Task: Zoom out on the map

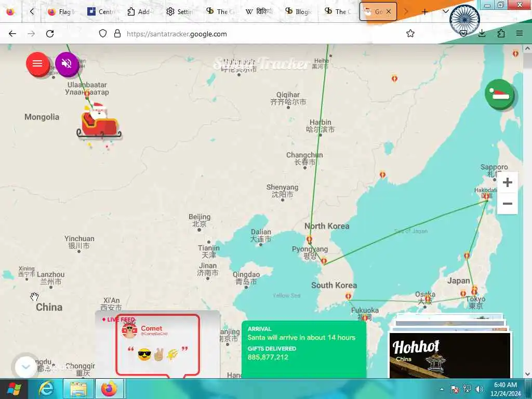Action: (x=507, y=204)
